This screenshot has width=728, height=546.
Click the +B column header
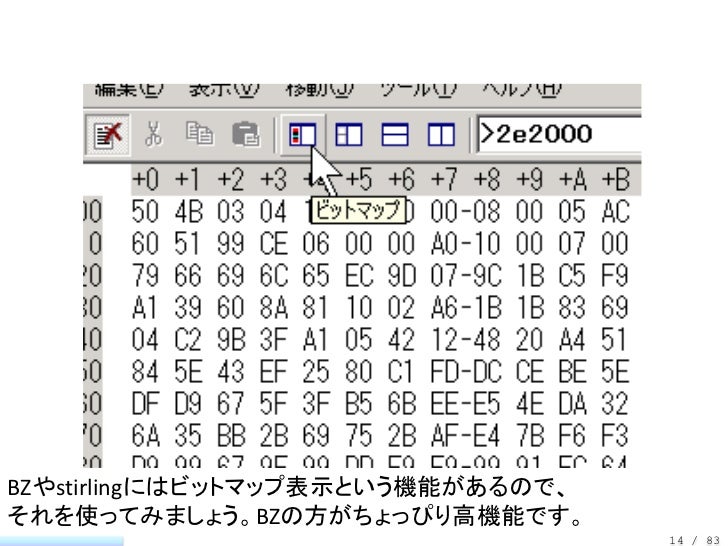point(616,179)
